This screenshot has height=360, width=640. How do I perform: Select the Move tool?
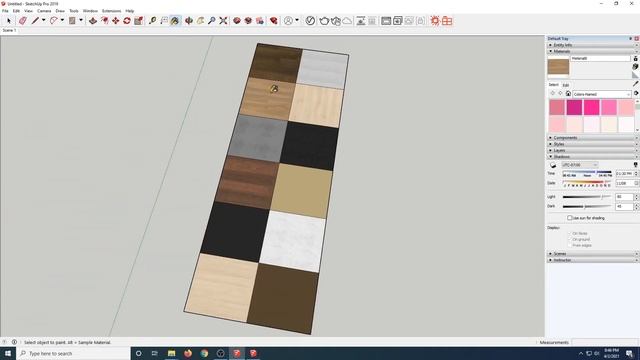pos(116,20)
